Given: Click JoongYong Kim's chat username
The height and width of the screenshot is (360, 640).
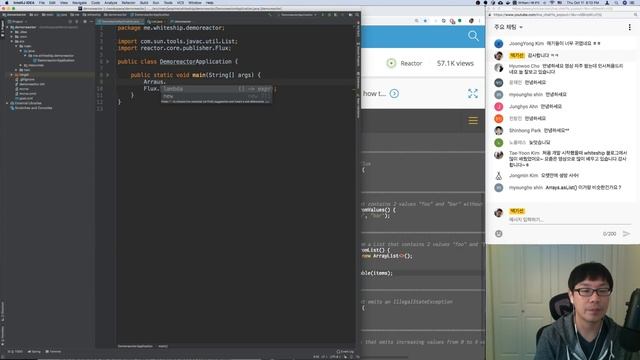Looking at the screenshot, I should click(526, 43).
